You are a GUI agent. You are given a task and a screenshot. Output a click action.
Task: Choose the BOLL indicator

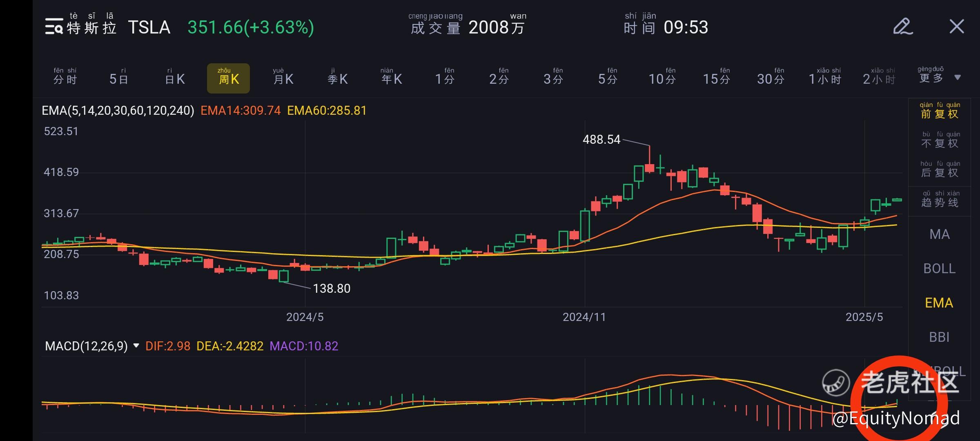[x=940, y=269]
